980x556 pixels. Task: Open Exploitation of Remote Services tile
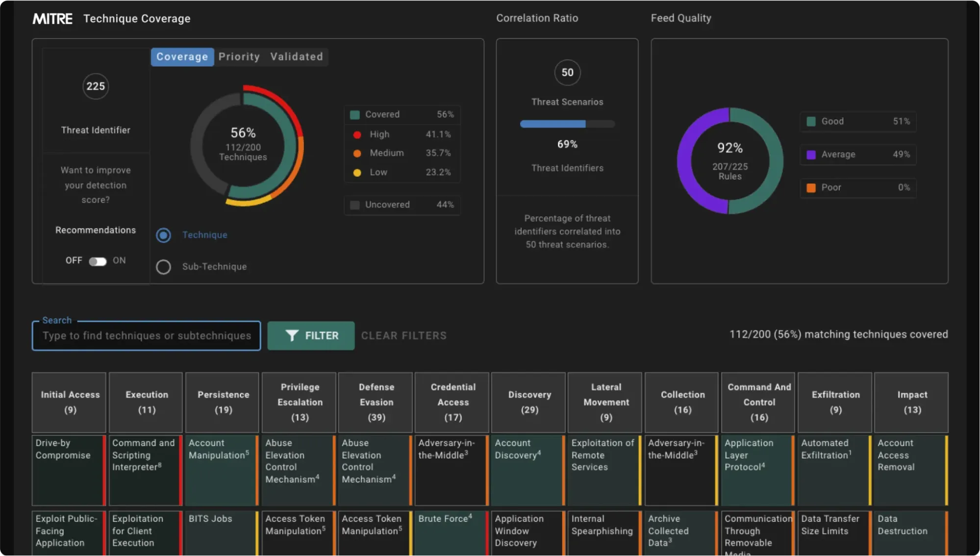[605, 470]
